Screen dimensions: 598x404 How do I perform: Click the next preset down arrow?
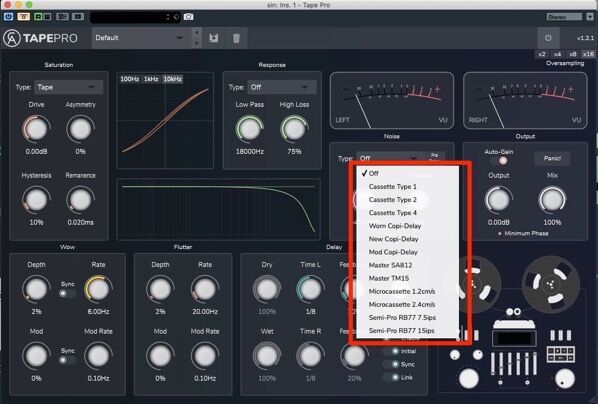(x=196, y=43)
